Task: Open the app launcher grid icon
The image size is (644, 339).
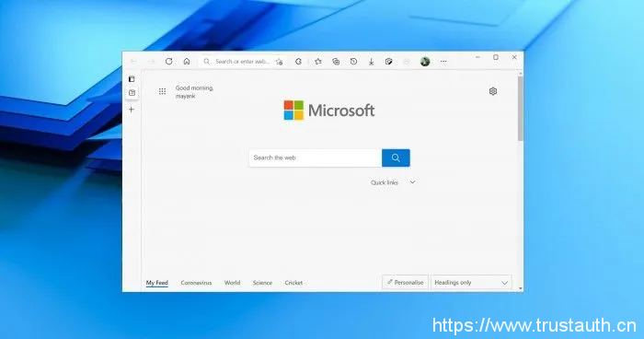Action: [x=162, y=91]
